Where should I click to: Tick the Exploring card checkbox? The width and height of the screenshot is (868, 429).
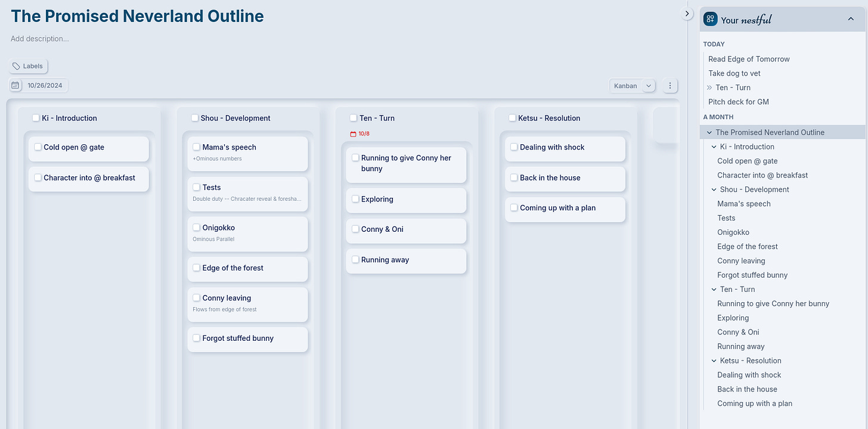(x=355, y=199)
